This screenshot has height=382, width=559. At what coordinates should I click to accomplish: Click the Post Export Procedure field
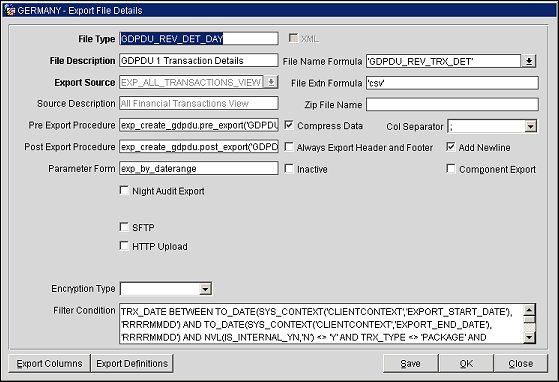(199, 147)
